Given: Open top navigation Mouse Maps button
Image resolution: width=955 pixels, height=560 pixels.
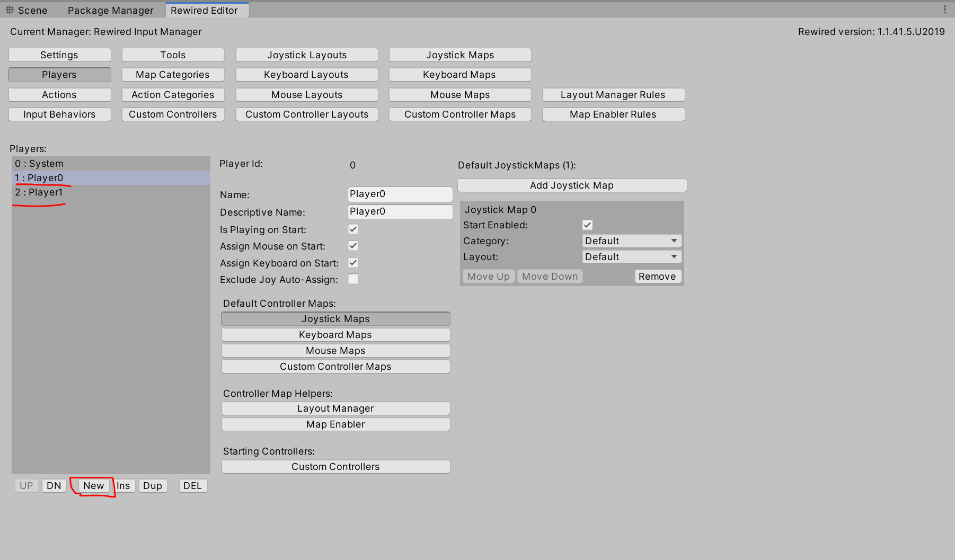Looking at the screenshot, I should pos(460,95).
